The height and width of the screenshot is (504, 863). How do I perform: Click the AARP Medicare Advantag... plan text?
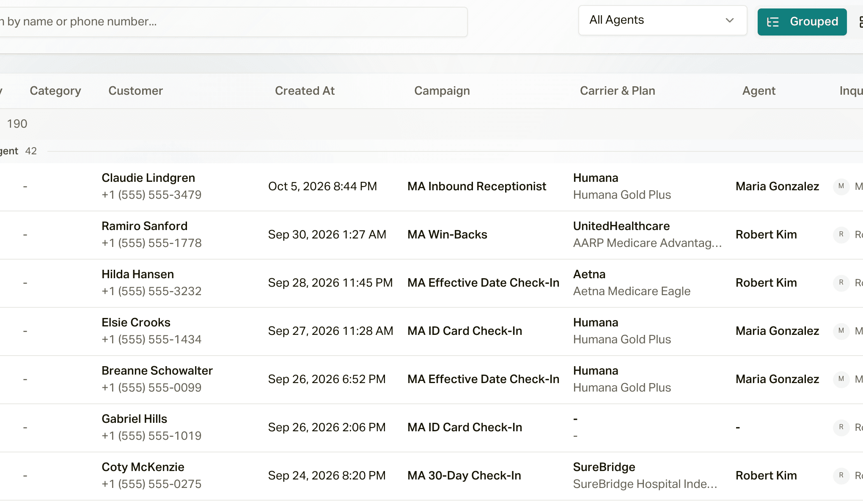pyautogui.click(x=647, y=243)
